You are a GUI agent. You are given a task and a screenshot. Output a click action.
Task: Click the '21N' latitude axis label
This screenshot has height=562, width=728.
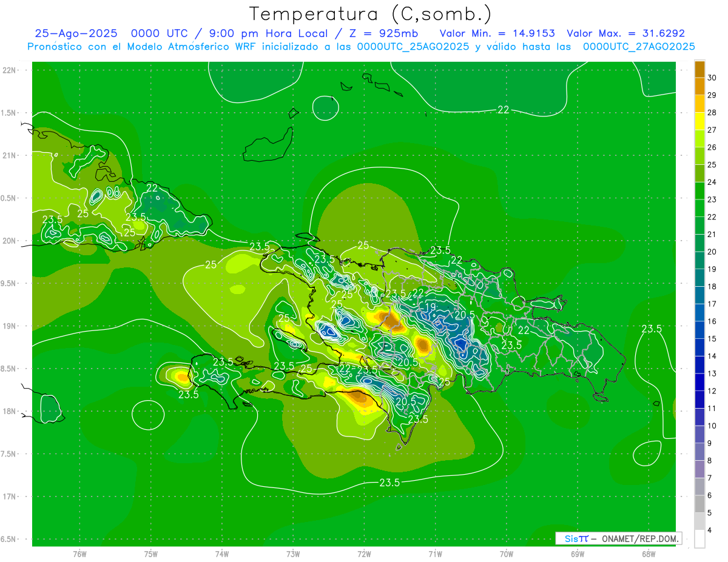tap(10, 156)
